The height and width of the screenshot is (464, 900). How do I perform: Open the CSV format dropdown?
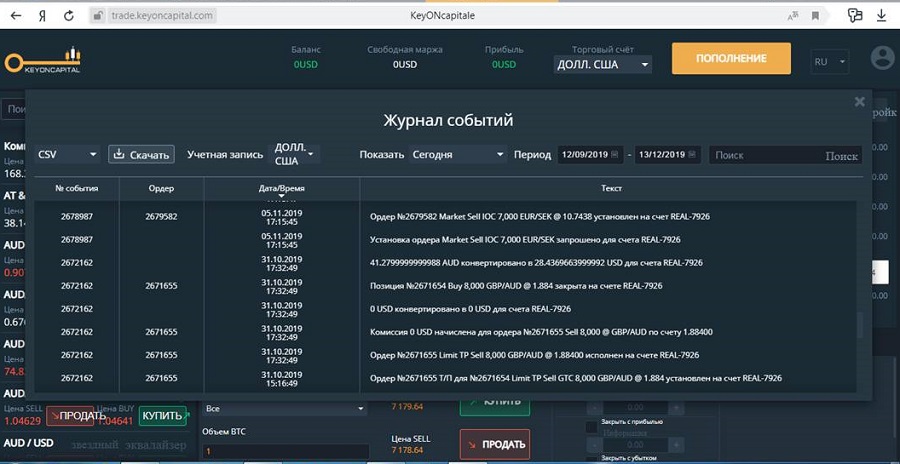coord(67,154)
